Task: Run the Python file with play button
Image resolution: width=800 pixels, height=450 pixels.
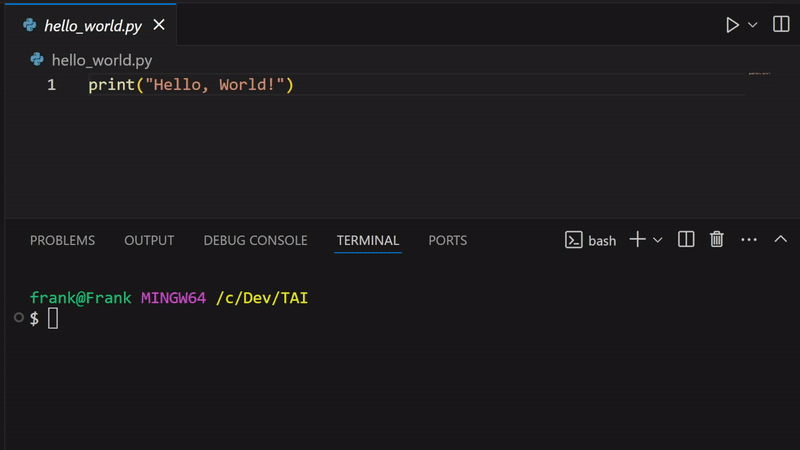Action: pos(732,25)
